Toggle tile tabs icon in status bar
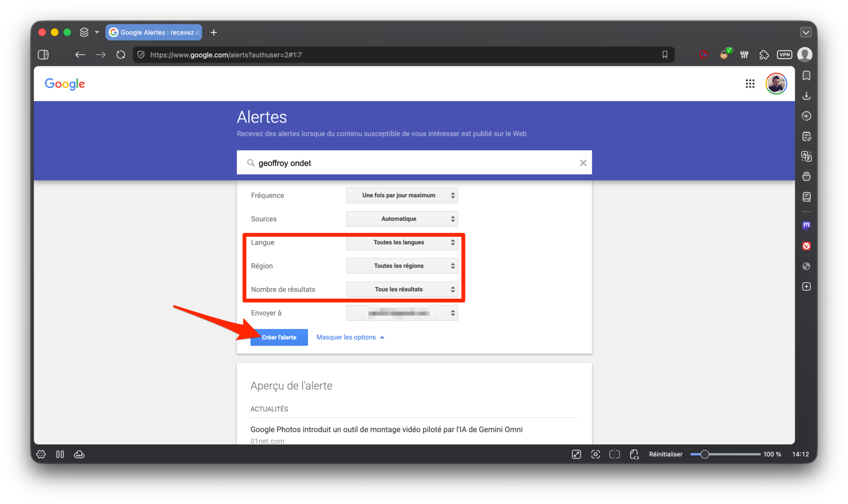The image size is (848, 504). tap(615, 454)
